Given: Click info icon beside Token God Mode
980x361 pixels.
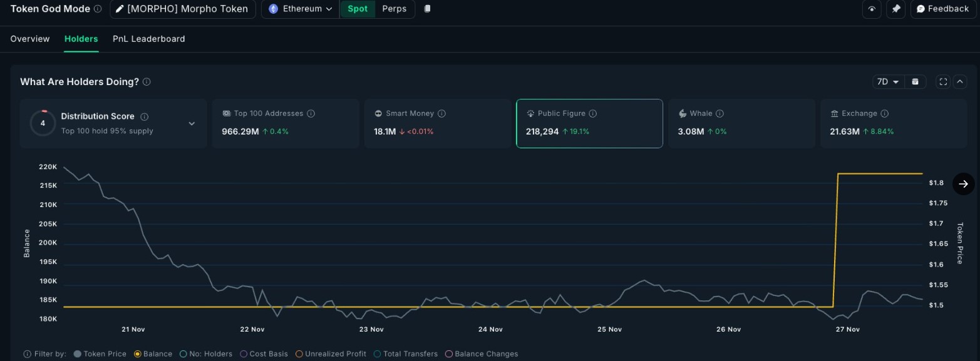Looking at the screenshot, I should pos(97,9).
